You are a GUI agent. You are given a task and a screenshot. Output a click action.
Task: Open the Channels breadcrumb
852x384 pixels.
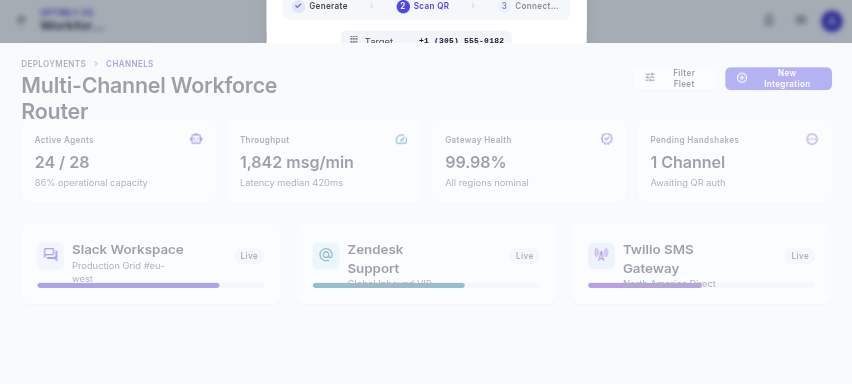[129, 64]
